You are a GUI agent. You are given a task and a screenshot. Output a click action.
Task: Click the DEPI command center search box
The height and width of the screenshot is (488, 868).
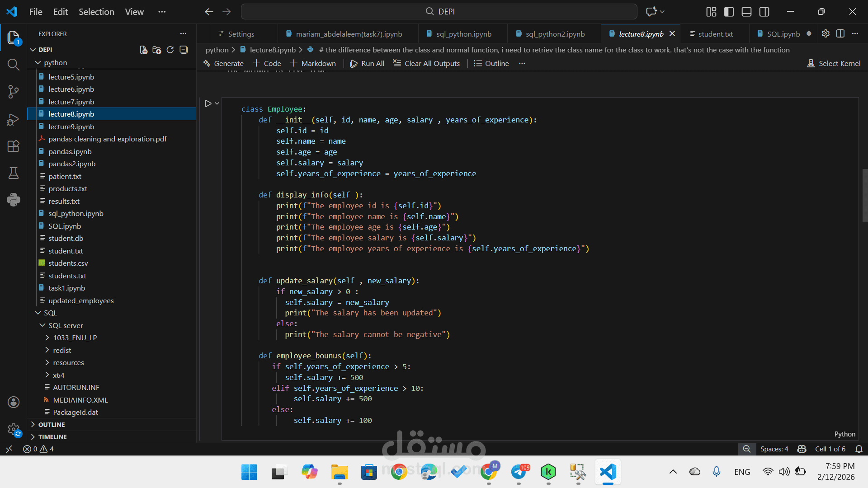click(x=439, y=12)
